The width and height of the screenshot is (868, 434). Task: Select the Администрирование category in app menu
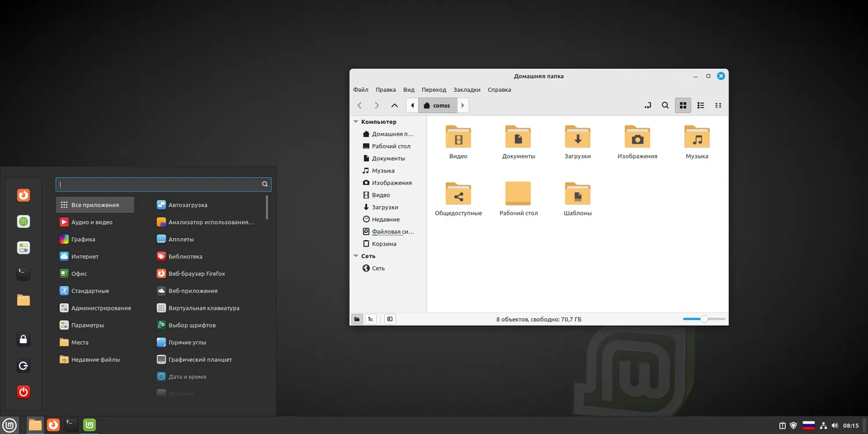(x=101, y=308)
